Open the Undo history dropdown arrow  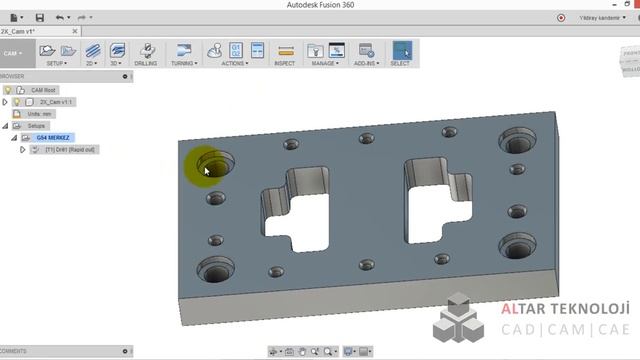(x=69, y=18)
